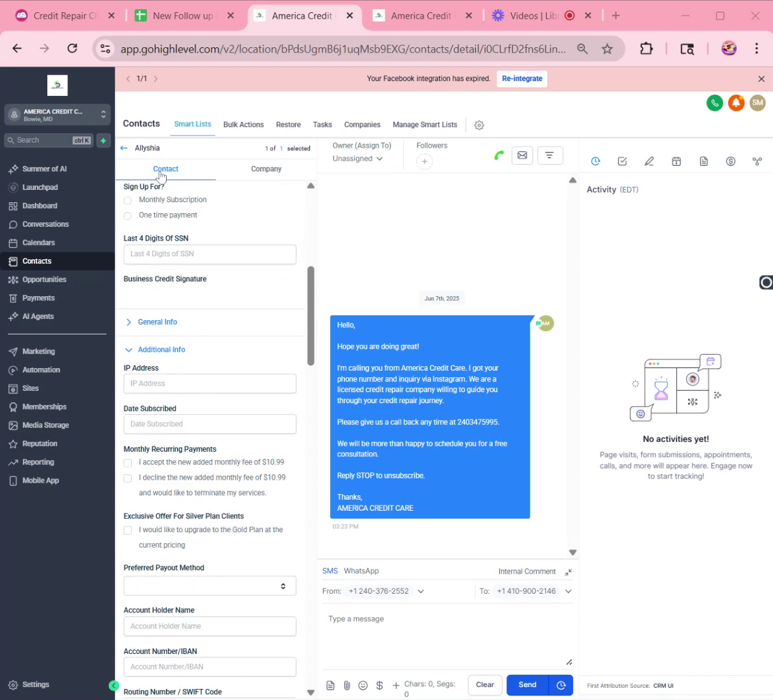Select the Monthly Subscription radio button
The width and height of the screenshot is (773, 700).
pos(128,200)
